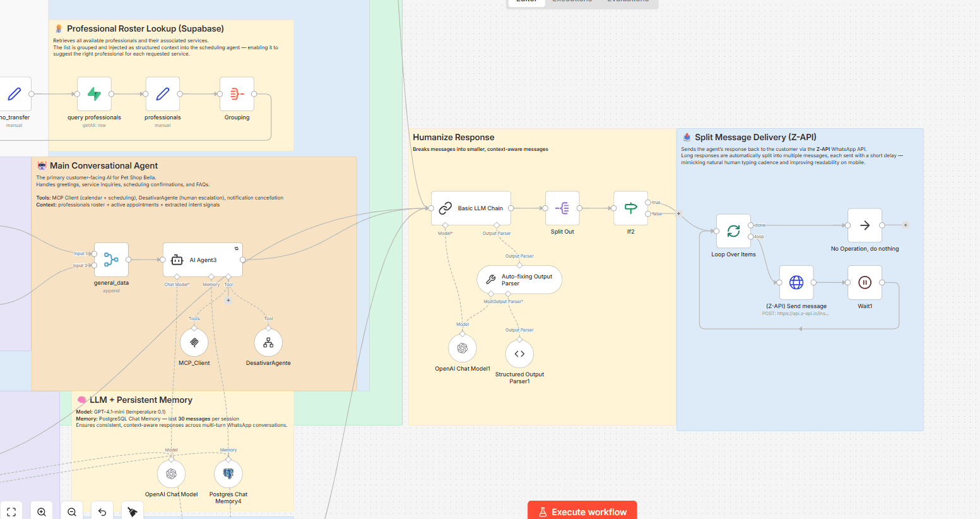Select the No Operation, do nothing node
The width and height of the screenshot is (980, 519).
coord(865,225)
